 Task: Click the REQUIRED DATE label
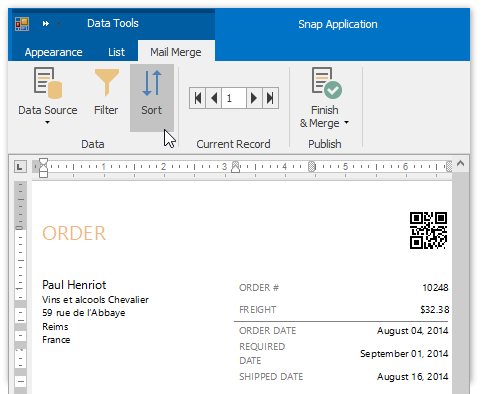(262, 354)
